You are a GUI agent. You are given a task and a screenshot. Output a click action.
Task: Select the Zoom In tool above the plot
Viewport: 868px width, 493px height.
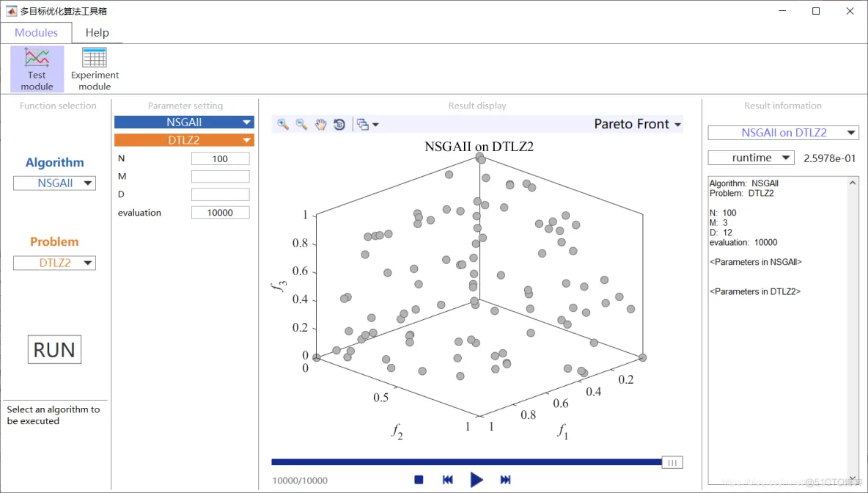coord(282,125)
